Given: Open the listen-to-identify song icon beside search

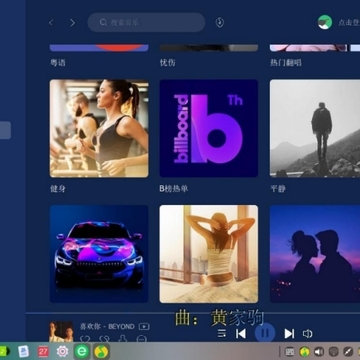Looking at the screenshot, I should coord(220,22).
